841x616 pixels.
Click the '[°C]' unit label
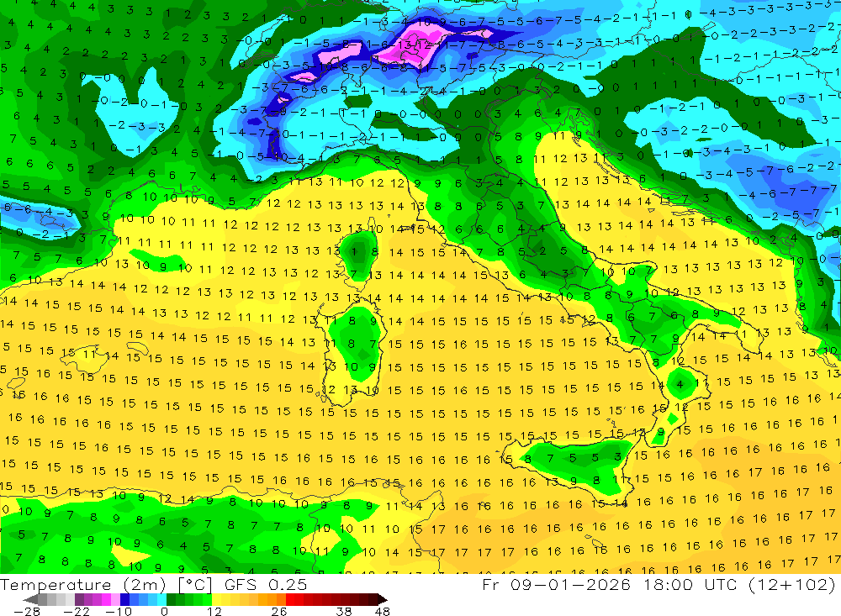click(195, 585)
